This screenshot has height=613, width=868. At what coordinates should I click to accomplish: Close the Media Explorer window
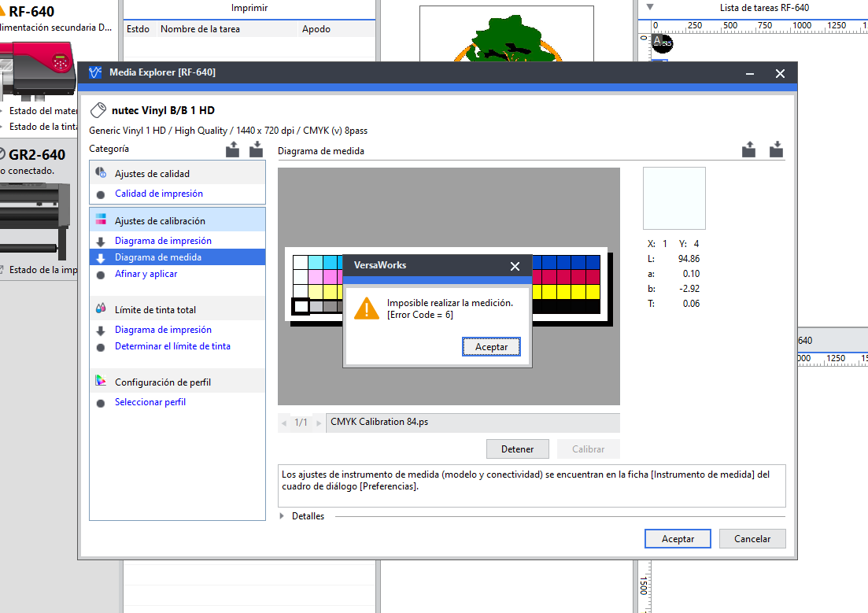780,74
